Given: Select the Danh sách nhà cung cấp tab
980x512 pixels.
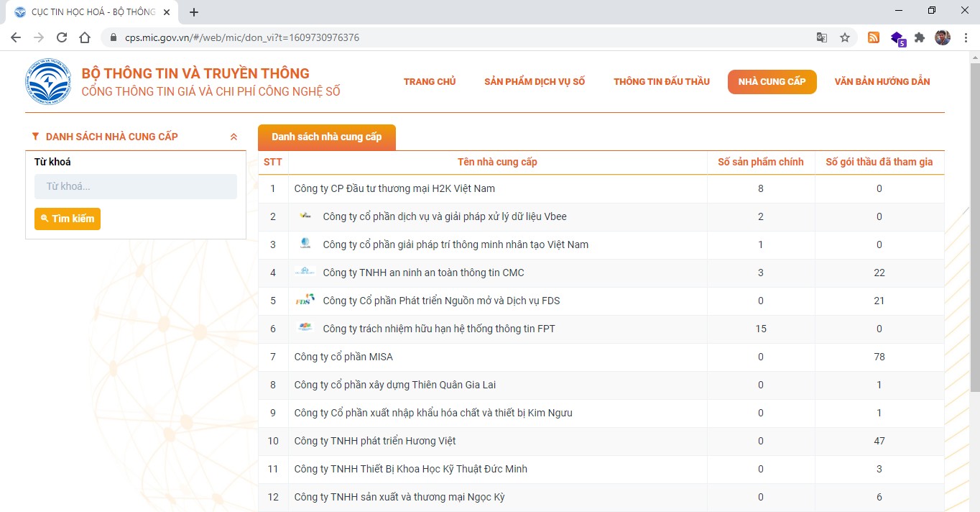Looking at the screenshot, I should click(x=327, y=137).
